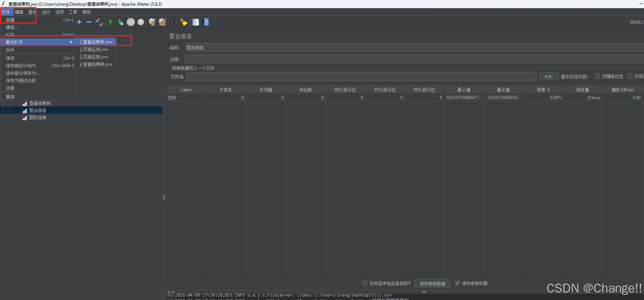Open the 编辑 menu

(x=19, y=12)
